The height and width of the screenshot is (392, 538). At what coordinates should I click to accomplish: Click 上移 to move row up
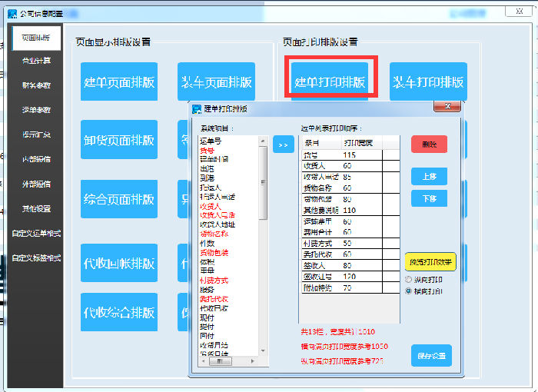tap(428, 176)
